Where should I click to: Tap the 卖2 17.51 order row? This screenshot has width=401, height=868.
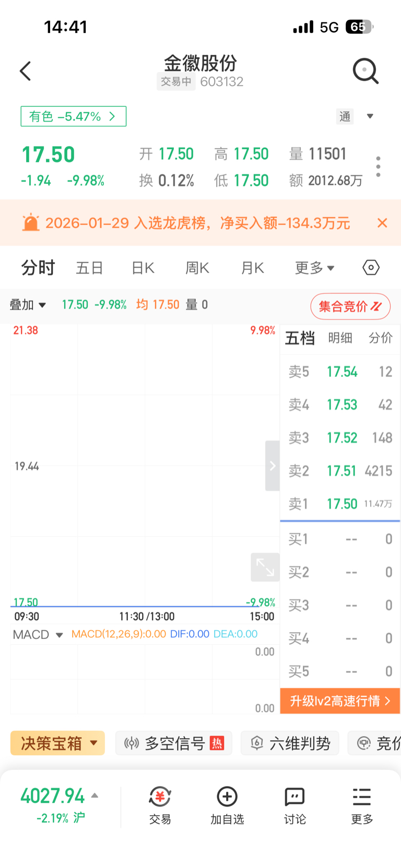(340, 471)
